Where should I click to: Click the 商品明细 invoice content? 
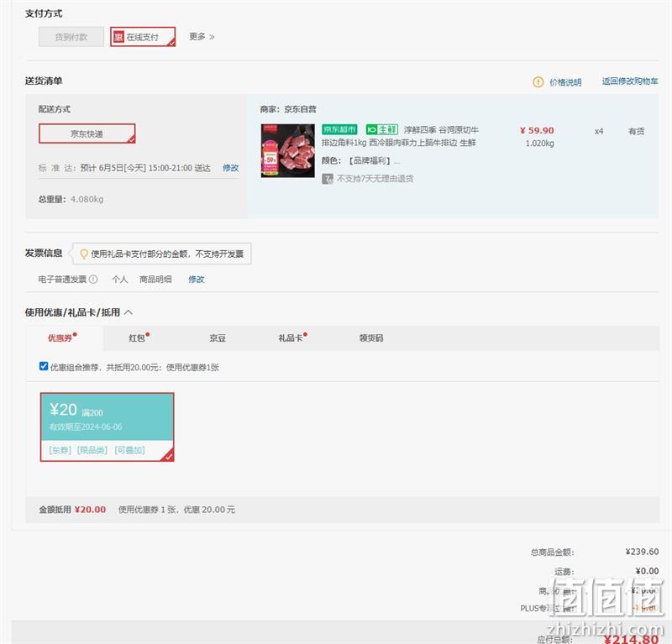(155, 280)
